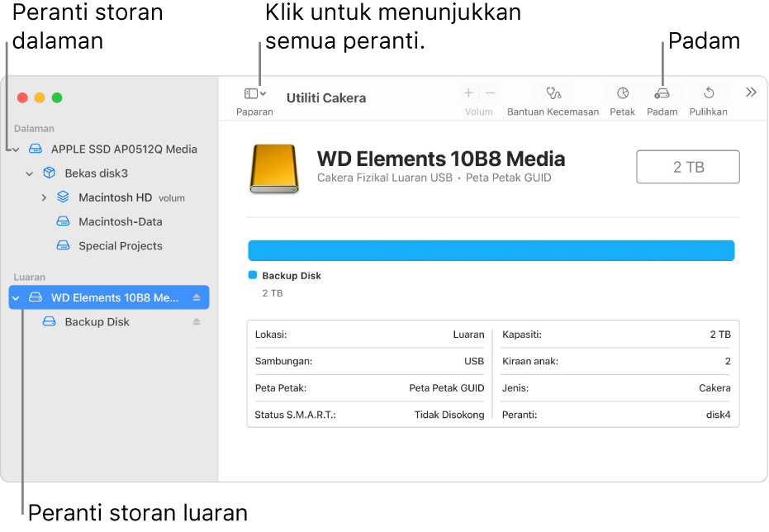
Task: Click the Bantuan Kecemasan toolbar label
Action: (x=553, y=112)
